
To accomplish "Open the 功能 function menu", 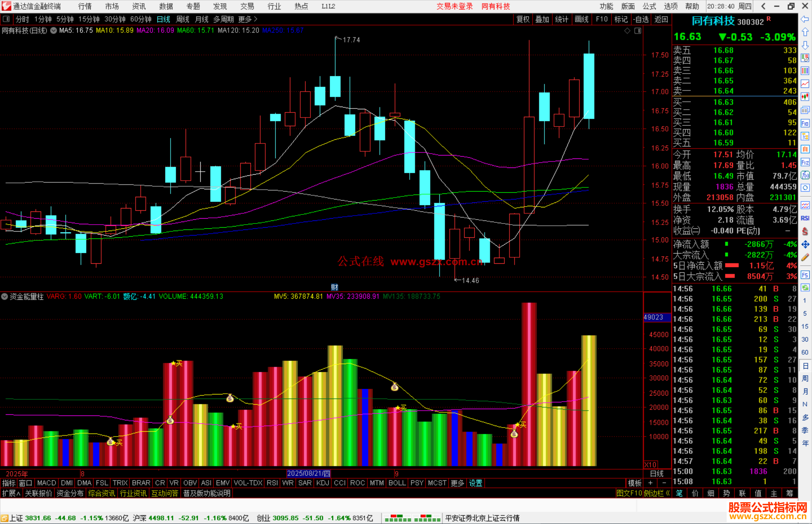I will coord(606,6).
